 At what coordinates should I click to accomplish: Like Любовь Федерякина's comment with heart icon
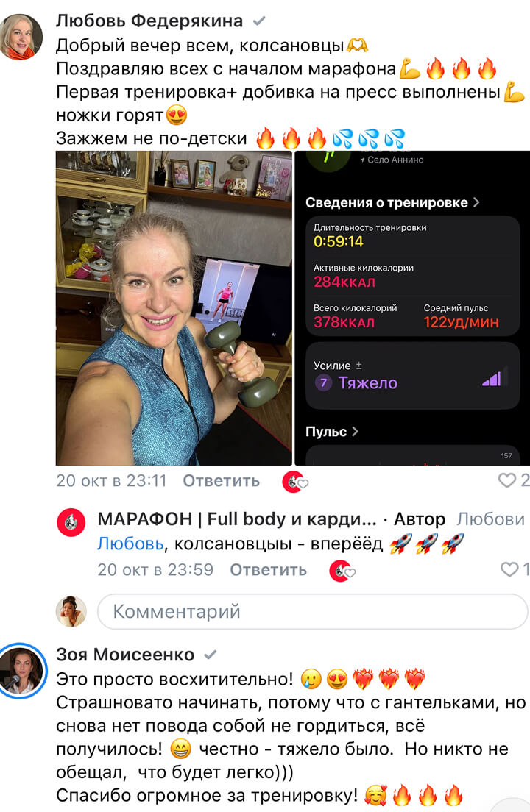click(x=506, y=480)
